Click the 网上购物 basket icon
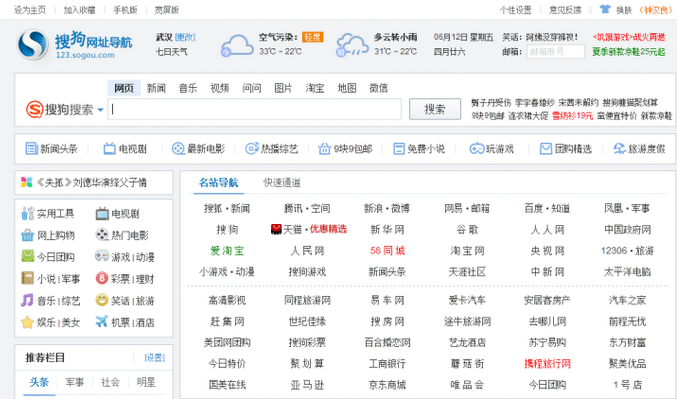The image size is (677, 399). point(27,235)
